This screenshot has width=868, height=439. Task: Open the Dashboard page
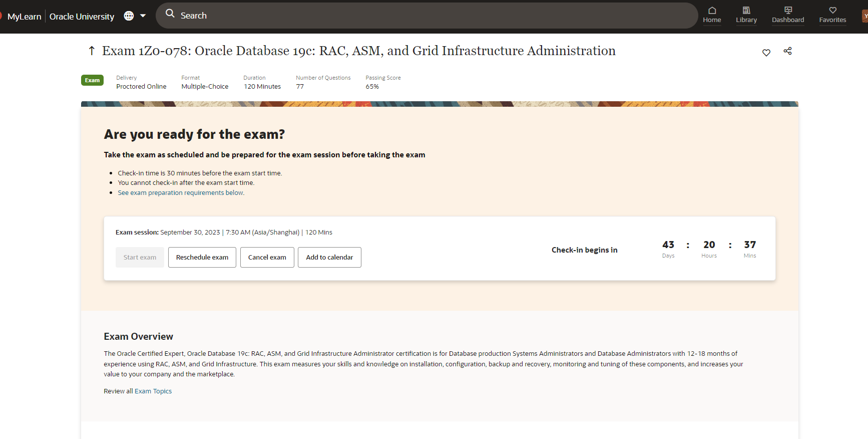pos(788,16)
